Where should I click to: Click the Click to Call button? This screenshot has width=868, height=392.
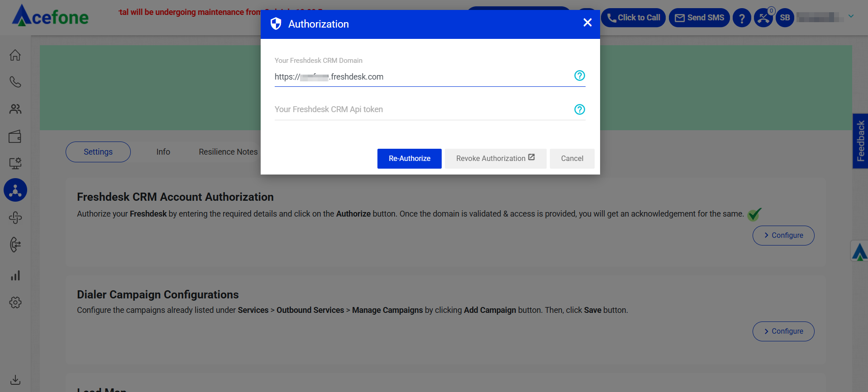coord(634,18)
